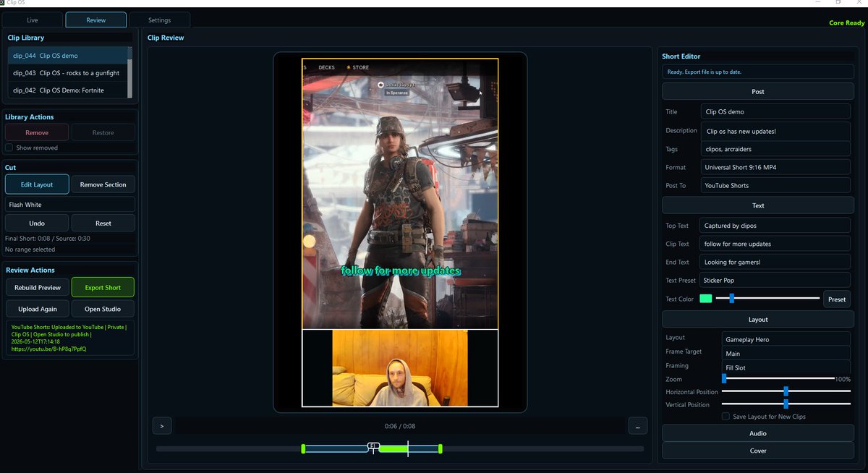This screenshot has height=473, width=868.
Task: Click the right green trim handle
Action: pos(440,449)
